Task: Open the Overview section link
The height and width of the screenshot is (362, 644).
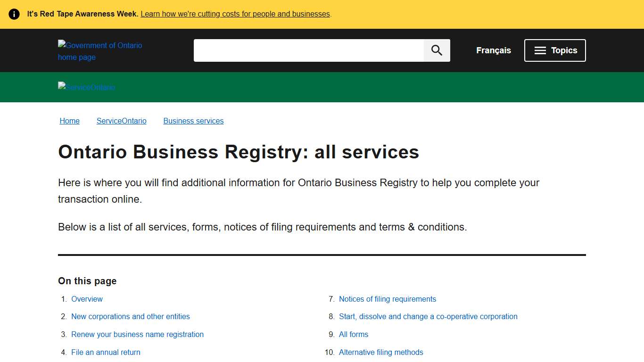Action: (x=87, y=299)
